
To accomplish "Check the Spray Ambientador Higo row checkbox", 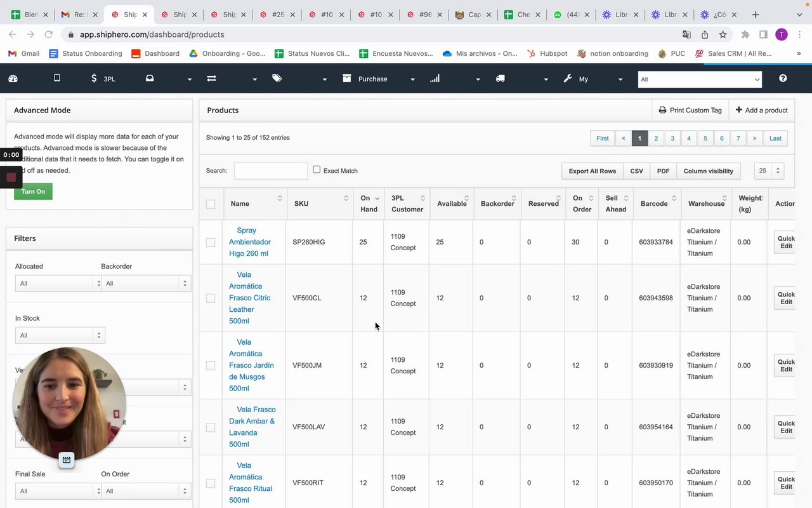I will pos(211,242).
